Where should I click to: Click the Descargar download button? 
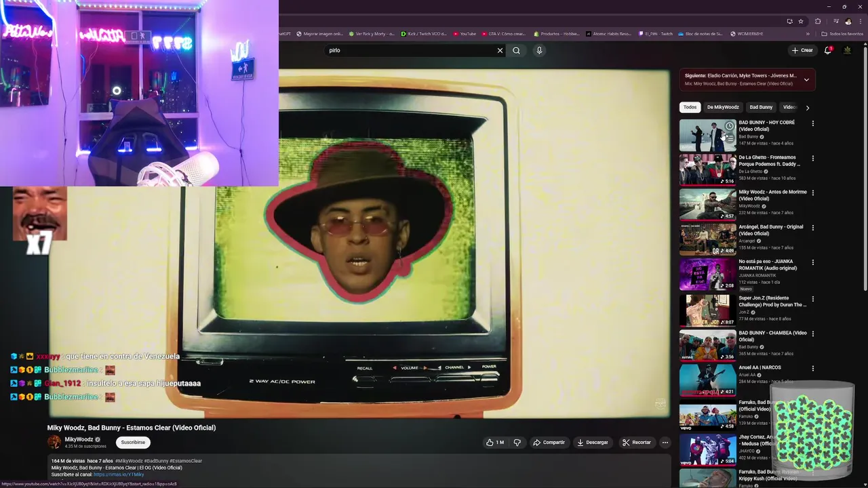(x=592, y=443)
